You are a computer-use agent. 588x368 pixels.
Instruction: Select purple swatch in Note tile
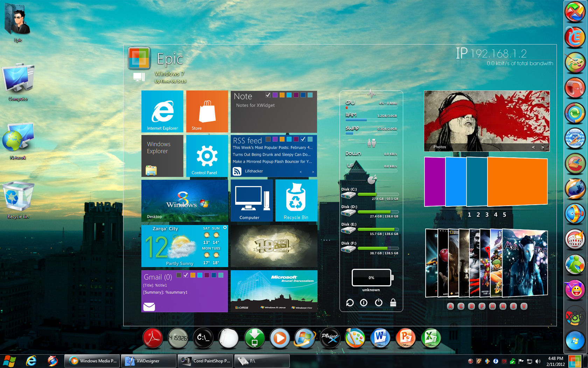[275, 95]
